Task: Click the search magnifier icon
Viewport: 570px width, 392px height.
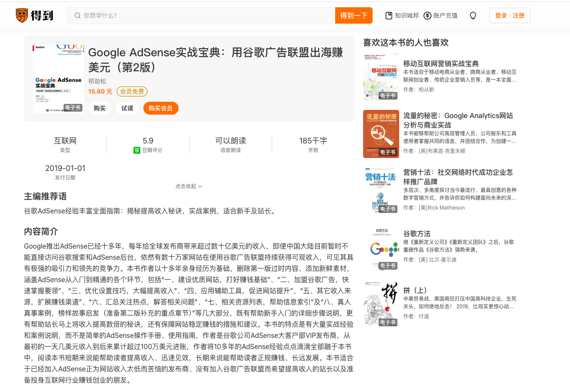Action: [78, 15]
